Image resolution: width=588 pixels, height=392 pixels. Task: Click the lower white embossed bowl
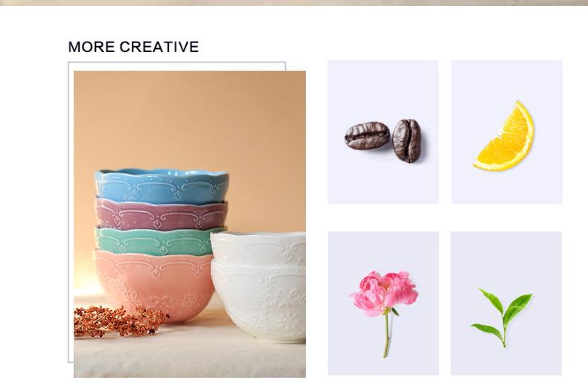(x=259, y=302)
